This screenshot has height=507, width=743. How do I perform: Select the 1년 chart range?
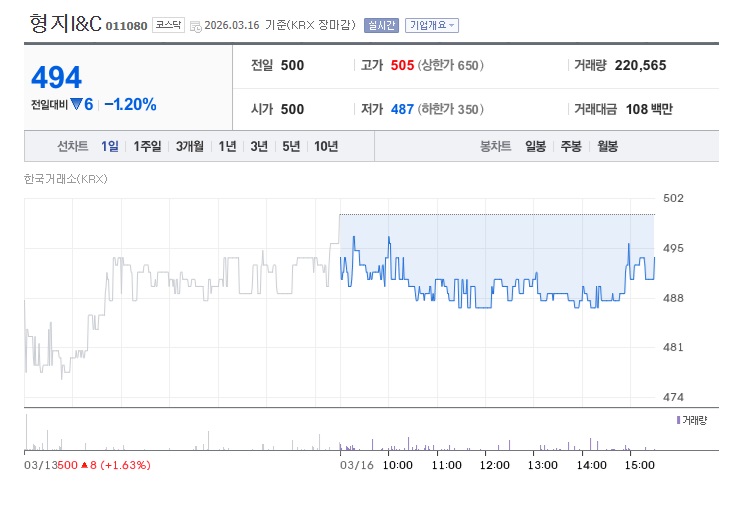227,146
